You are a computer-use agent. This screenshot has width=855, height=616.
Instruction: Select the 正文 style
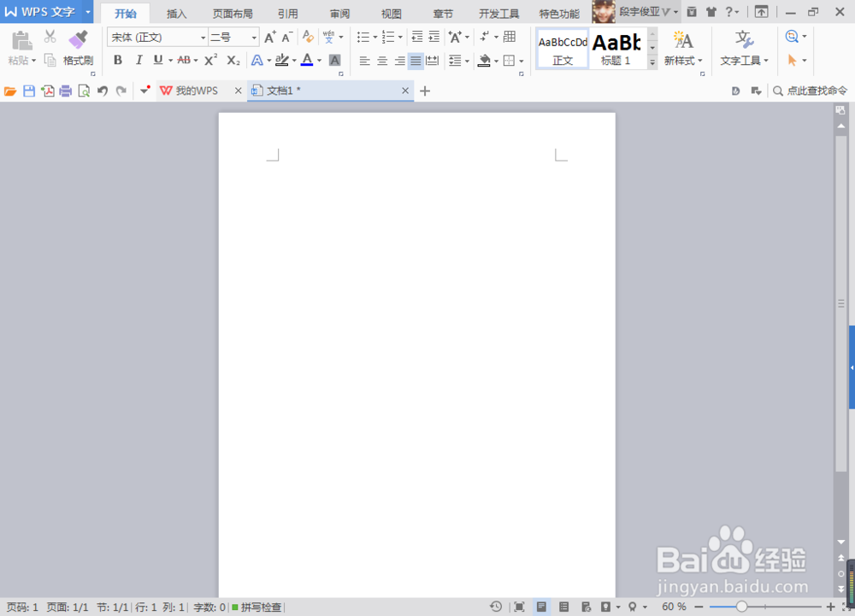pyautogui.click(x=563, y=49)
